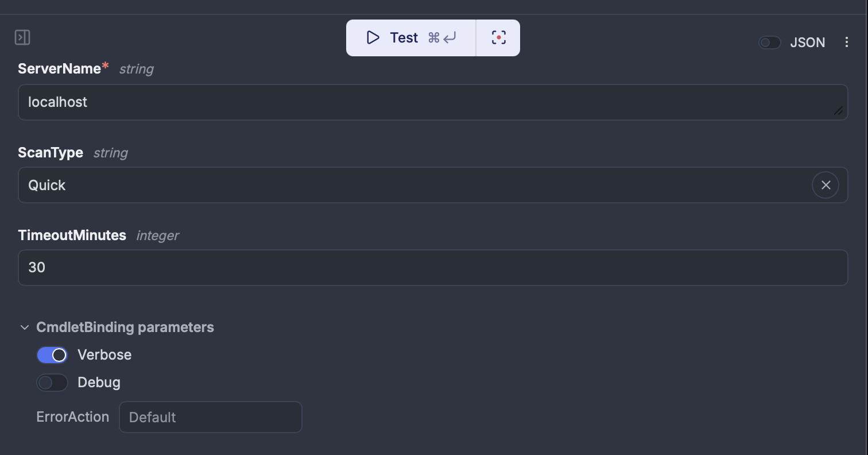Open the ErrorAction dropdown
Screen dimensions: 868x455
(210, 417)
